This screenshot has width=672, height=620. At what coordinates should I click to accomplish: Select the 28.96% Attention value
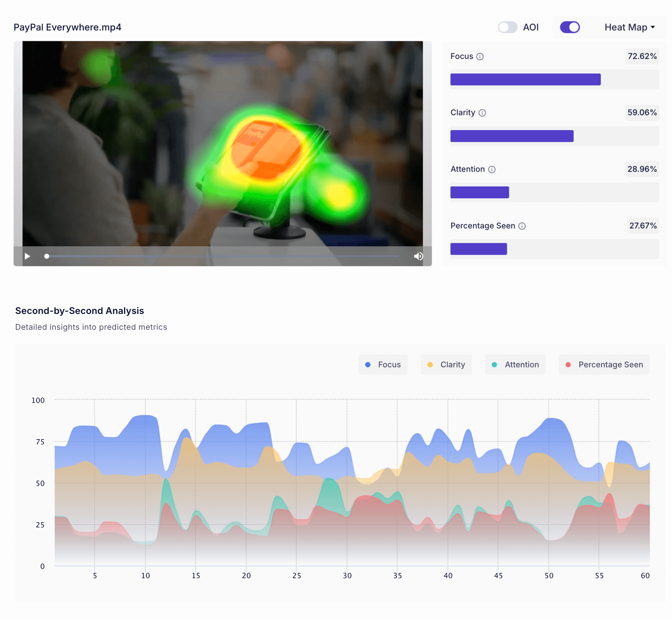(642, 169)
